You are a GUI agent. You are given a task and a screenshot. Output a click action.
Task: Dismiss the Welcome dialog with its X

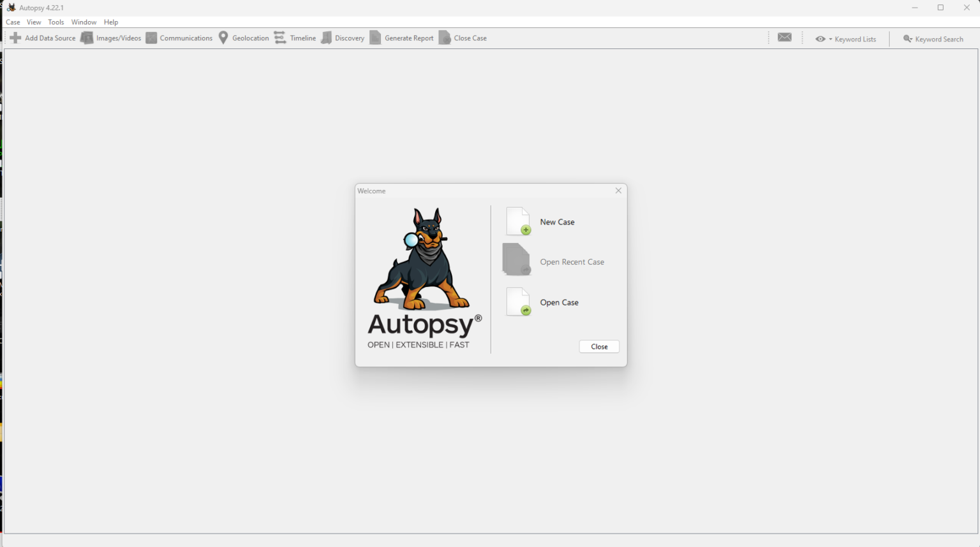pyautogui.click(x=618, y=190)
